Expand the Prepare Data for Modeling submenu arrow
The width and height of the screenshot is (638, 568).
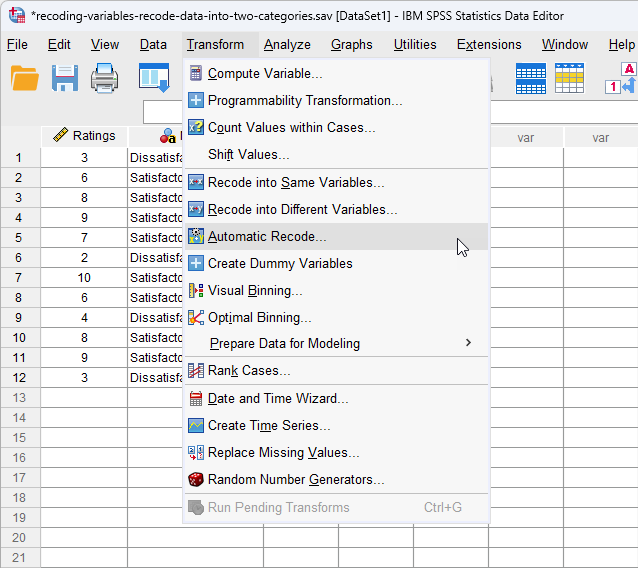[x=468, y=343]
